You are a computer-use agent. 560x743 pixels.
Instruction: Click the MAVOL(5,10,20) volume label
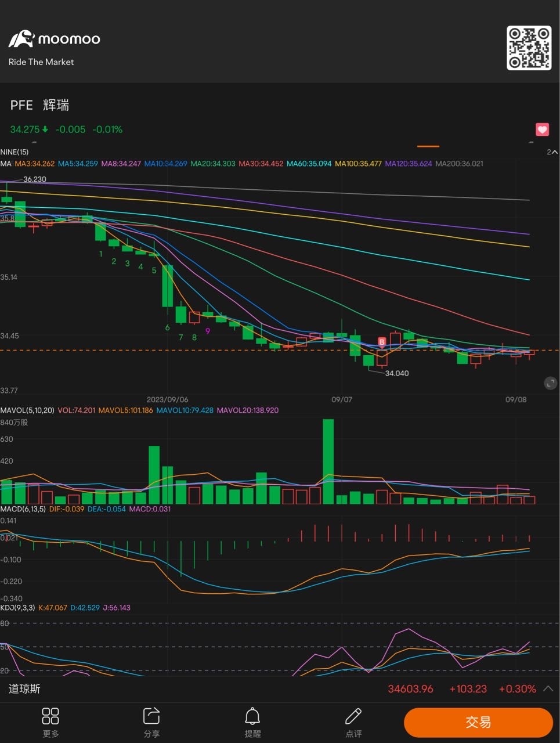[x=27, y=410]
